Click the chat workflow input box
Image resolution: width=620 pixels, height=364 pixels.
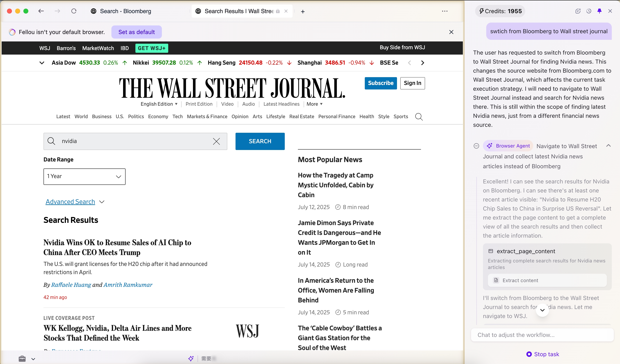click(x=542, y=335)
